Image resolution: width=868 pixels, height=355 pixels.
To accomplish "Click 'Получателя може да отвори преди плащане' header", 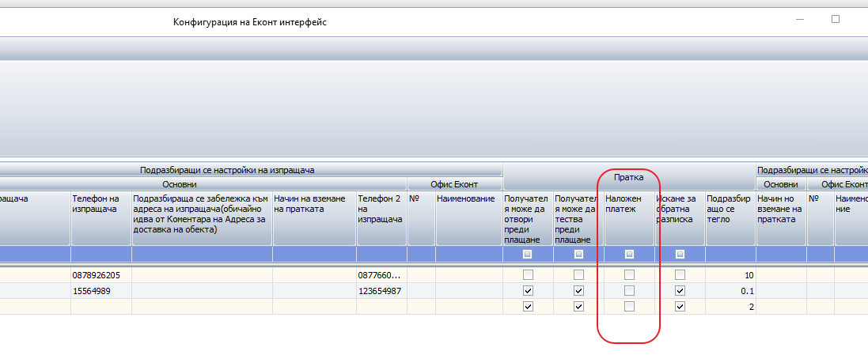I will pos(528,218).
